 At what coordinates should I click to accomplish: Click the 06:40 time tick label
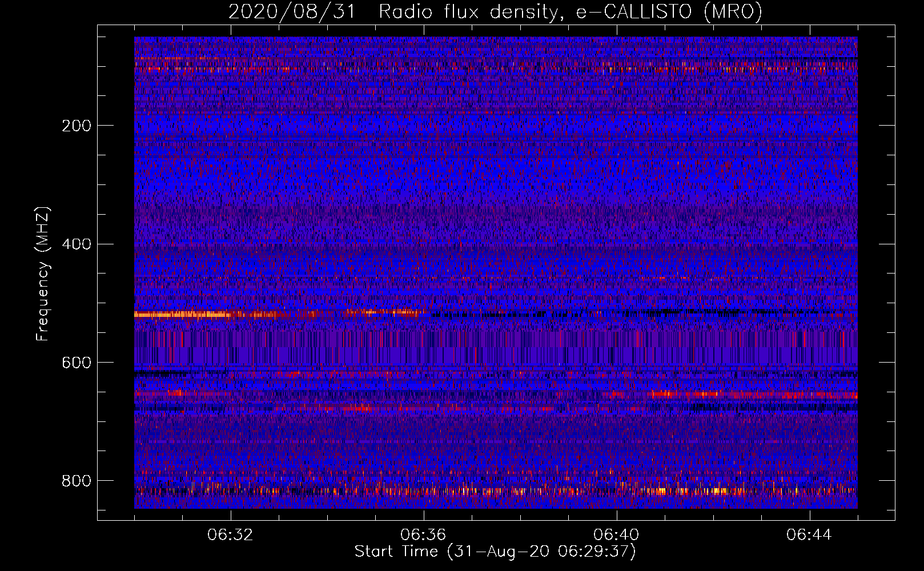(616, 535)
